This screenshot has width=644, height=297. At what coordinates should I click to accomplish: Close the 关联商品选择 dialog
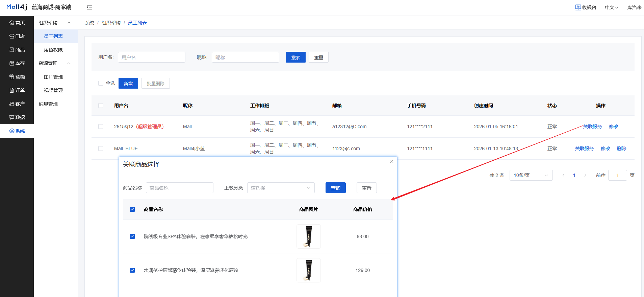click(392, 161)
